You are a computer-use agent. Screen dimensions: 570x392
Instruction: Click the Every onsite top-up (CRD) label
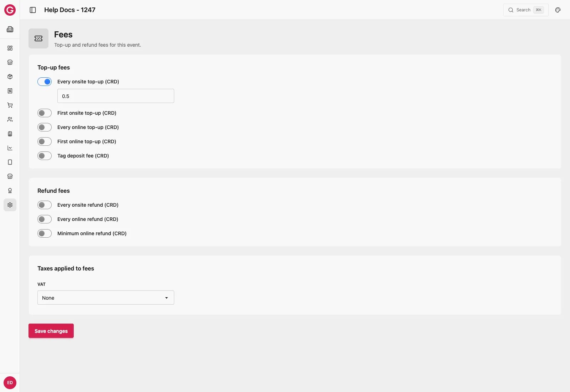pyautogui.click(x=88, y=82)
